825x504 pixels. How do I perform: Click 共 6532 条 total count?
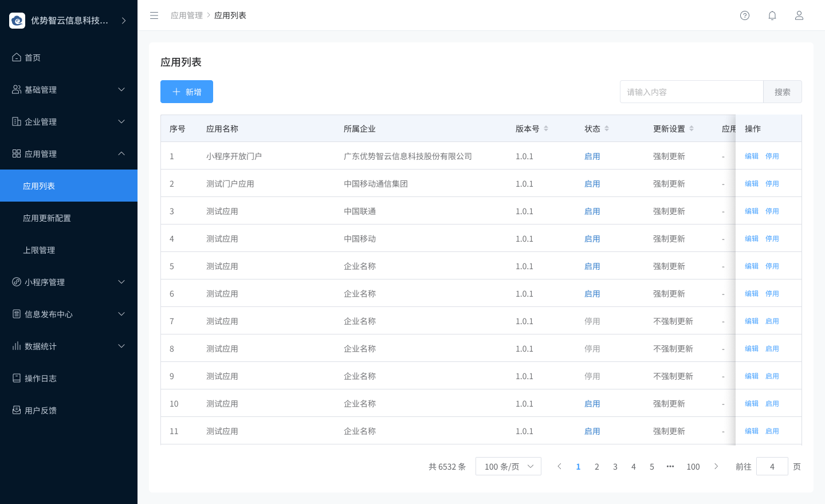tap(447, 467)
